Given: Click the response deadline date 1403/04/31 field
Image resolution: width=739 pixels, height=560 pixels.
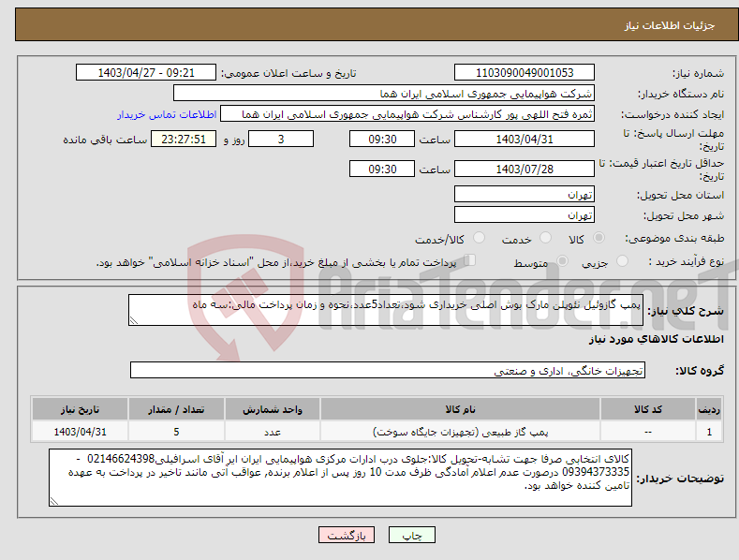Looking at the screenshot, I should coord(525,139).
